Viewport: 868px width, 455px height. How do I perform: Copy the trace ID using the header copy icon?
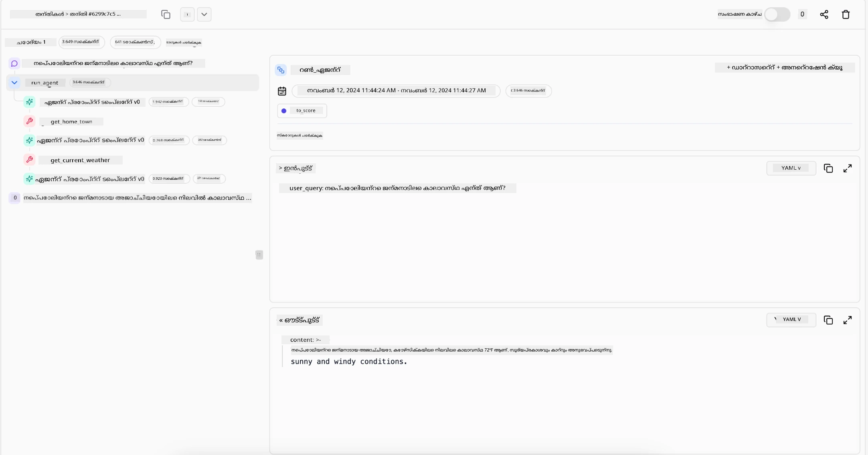(166, 14)
